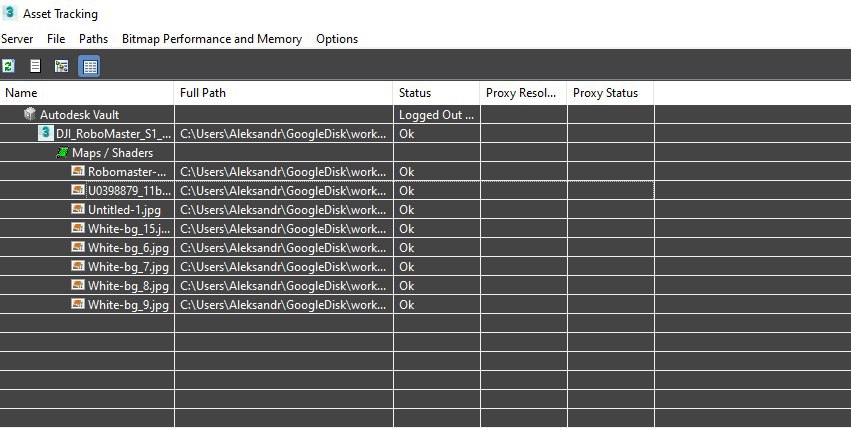
Task: Sort by the Full Path column header
Action: pos(283,93)
